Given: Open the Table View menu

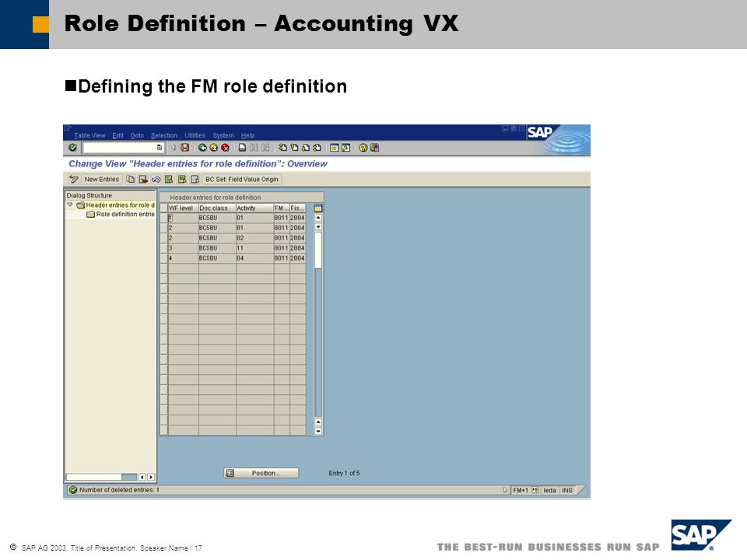Looking at the screenshot, I should tap(89, 135).
